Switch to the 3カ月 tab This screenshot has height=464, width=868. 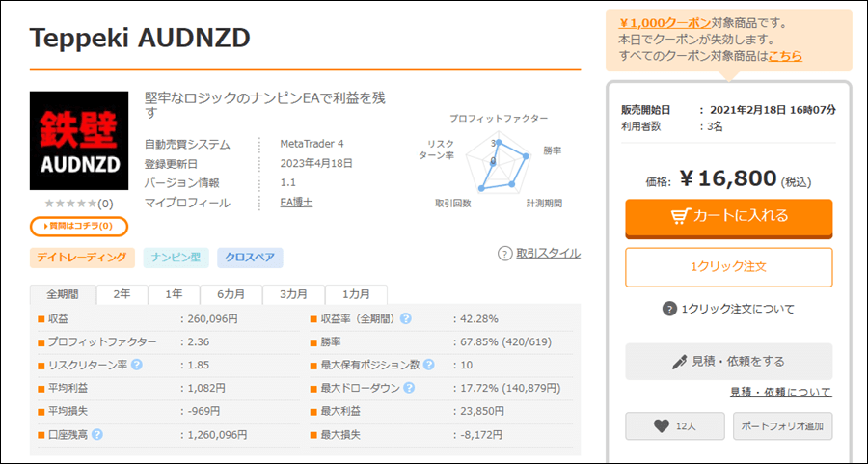tap(293, 294)
